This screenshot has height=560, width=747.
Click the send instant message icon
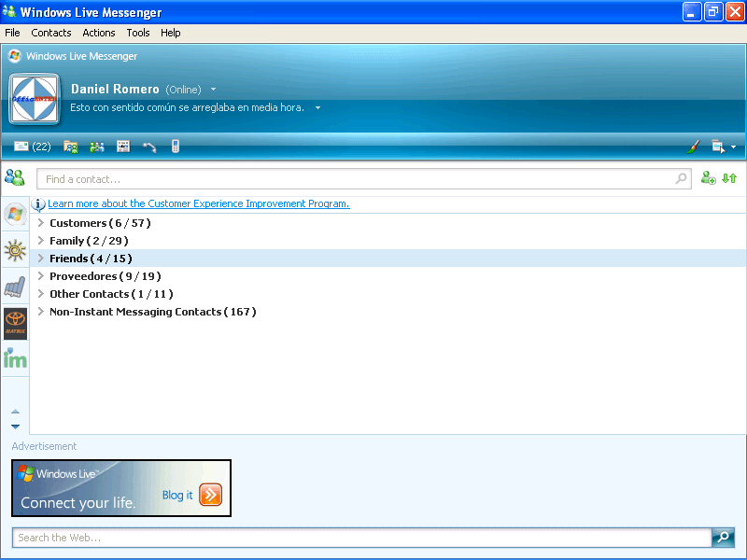point(97,147)
